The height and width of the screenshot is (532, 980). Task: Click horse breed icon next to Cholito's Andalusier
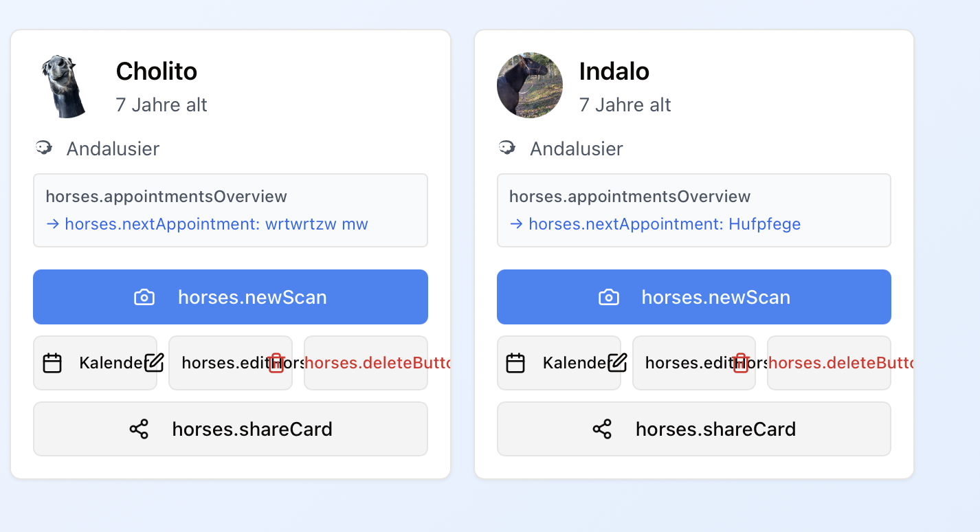coord(45,148)
